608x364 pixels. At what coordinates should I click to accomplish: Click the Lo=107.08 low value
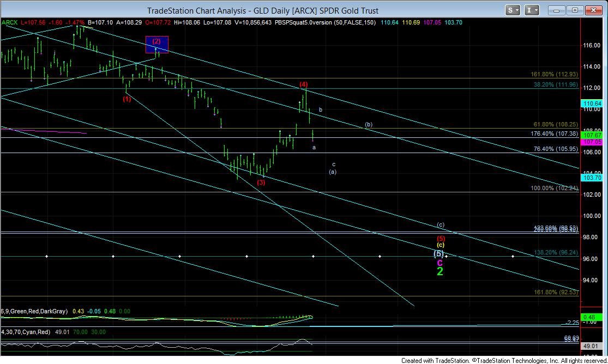[217, 22]
